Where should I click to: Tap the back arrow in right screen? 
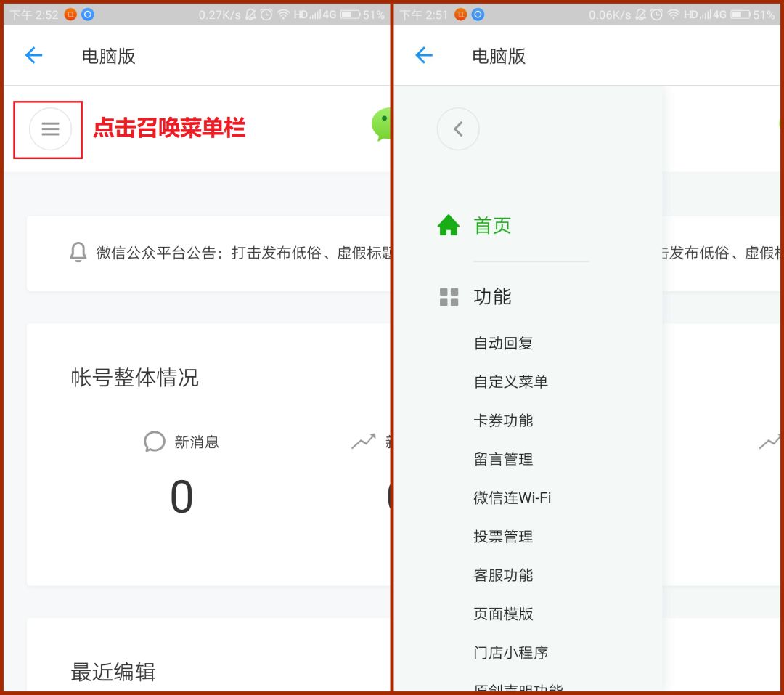(423, 55)
